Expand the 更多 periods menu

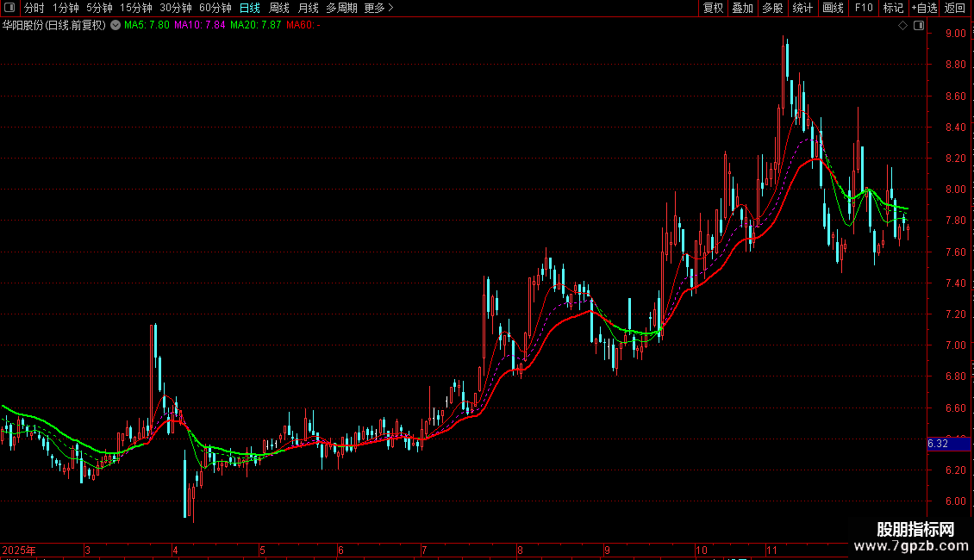pyautogui.click(x=379, y=8)
